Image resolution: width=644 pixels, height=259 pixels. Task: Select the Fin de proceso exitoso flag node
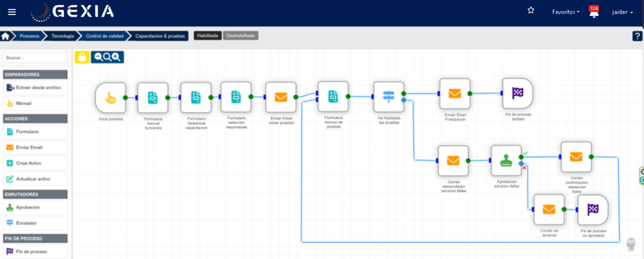517,93
